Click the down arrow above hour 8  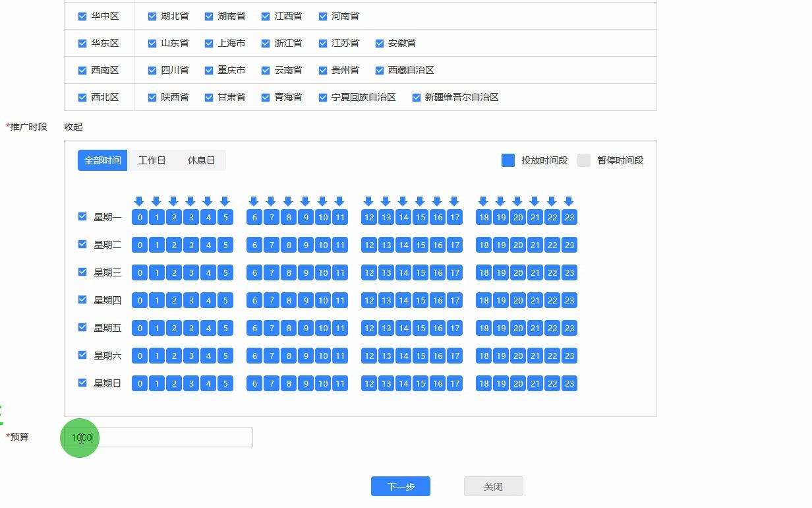(288, 201)
